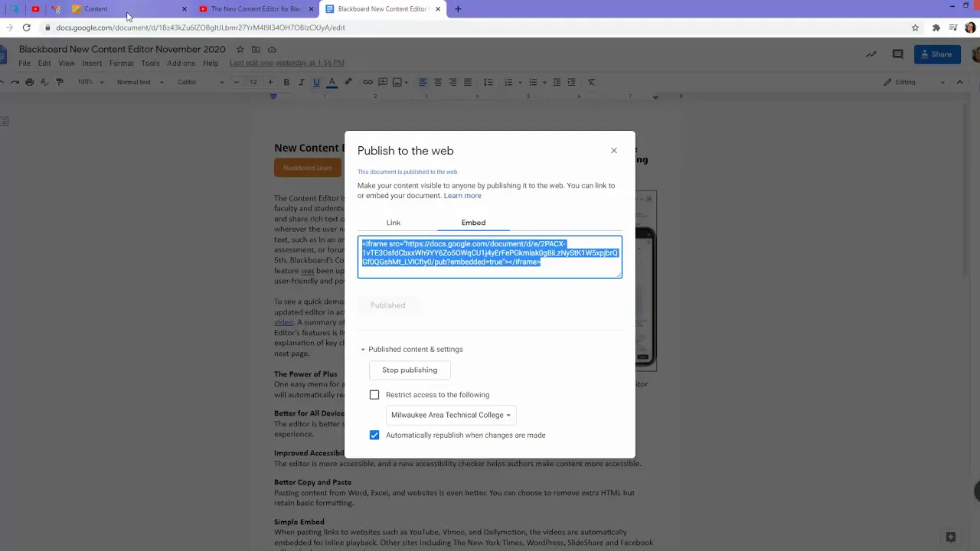Viewport: 980px width, 551px height.
Task: Decrease font size with minus button
Action: tap(237, 82)
